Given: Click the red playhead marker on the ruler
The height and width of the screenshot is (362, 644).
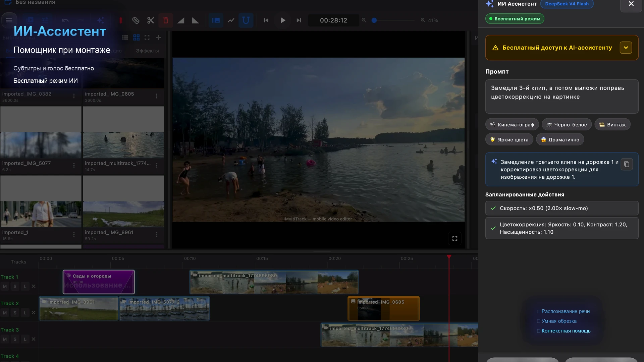Looking at the screenshot, I should click(x=449, y=257).
